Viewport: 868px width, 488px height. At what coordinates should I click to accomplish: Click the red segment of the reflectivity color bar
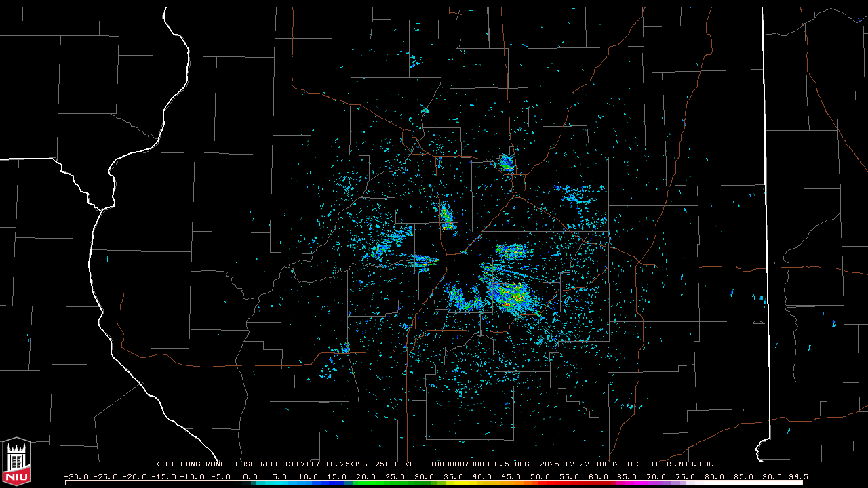point(573,483)
